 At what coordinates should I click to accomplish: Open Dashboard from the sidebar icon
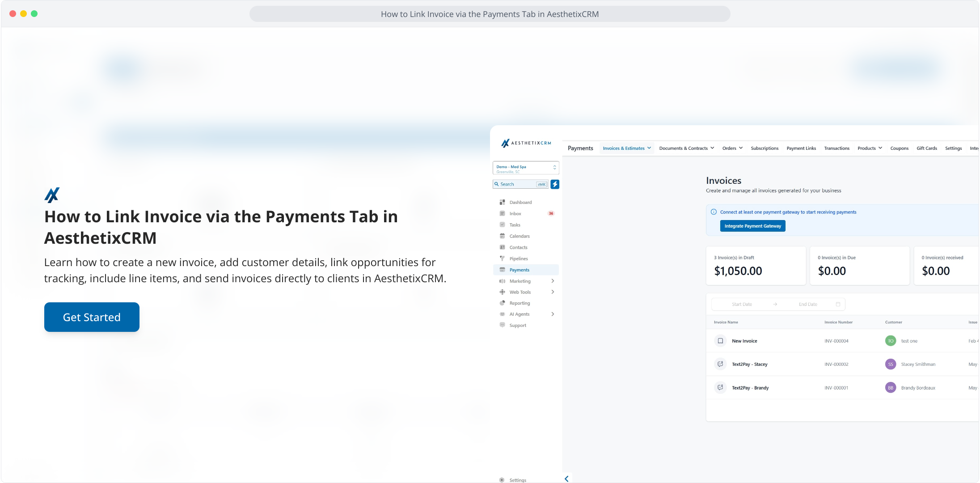502,202
